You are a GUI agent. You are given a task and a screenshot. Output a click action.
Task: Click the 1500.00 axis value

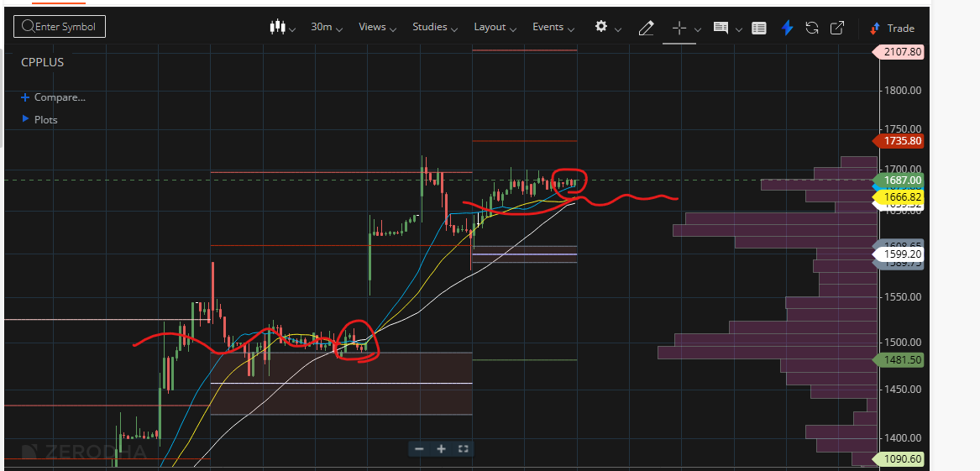[x=903, y=343]
